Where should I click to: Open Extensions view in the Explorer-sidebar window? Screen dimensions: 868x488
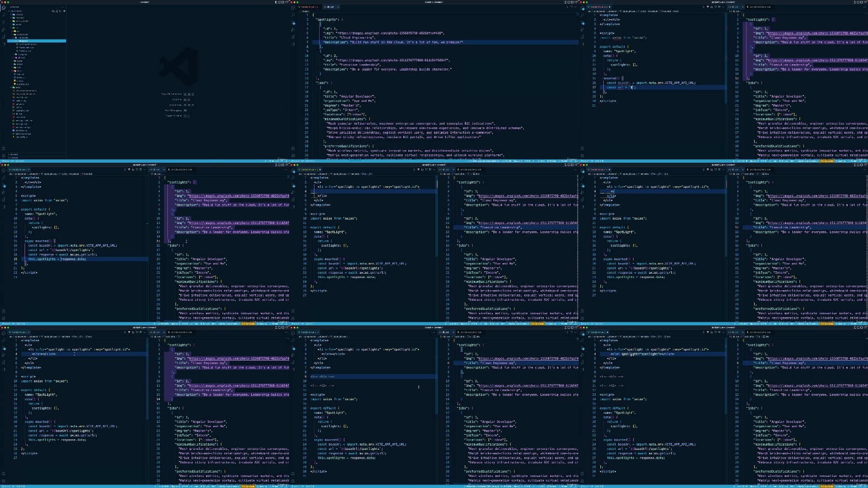[x=4, y=36]
